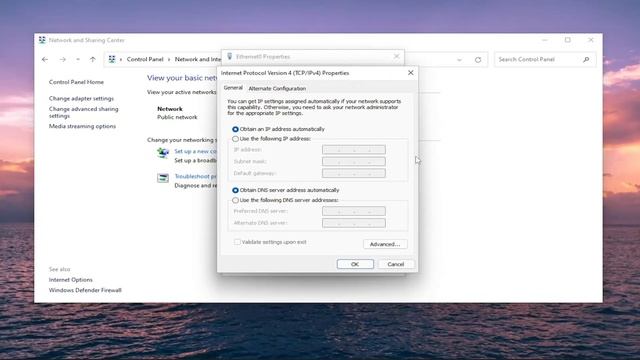The width and height of the screenshot is (640, 360).
Task: Expand the chevron before Control Panel breadcrumb
Action: tap(121, 60)
